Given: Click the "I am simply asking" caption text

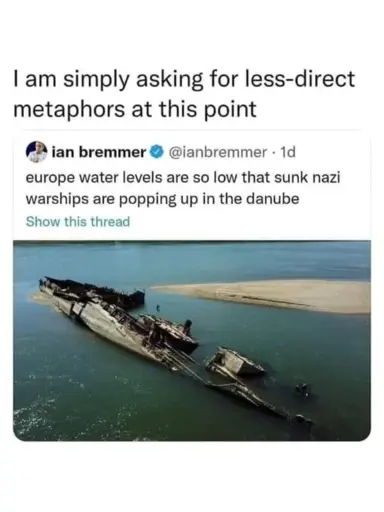Looking at the screenshot, I should point(184,94).
